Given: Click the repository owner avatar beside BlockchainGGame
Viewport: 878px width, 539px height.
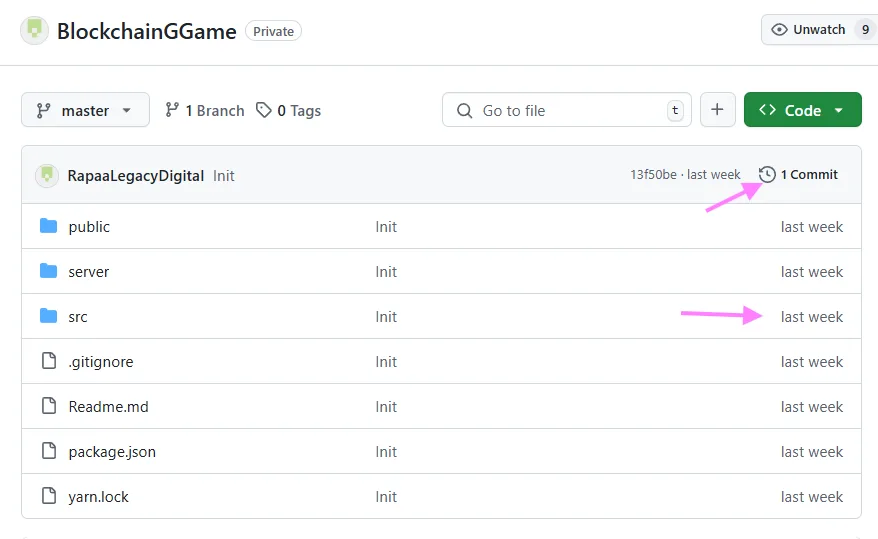Looking at the screenshot, I should coord(34,30).
